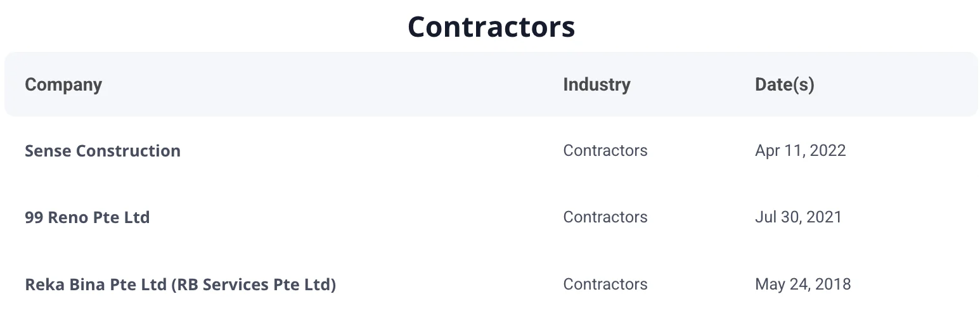Open the Sense Construction company link
980x320 pixels.
pos(103,151)
